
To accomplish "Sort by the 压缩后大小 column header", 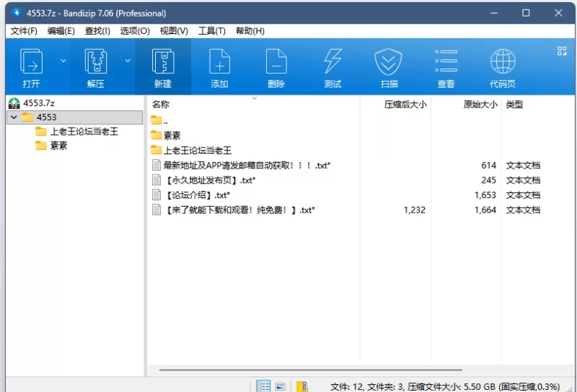I will click(x=405, y=104).
